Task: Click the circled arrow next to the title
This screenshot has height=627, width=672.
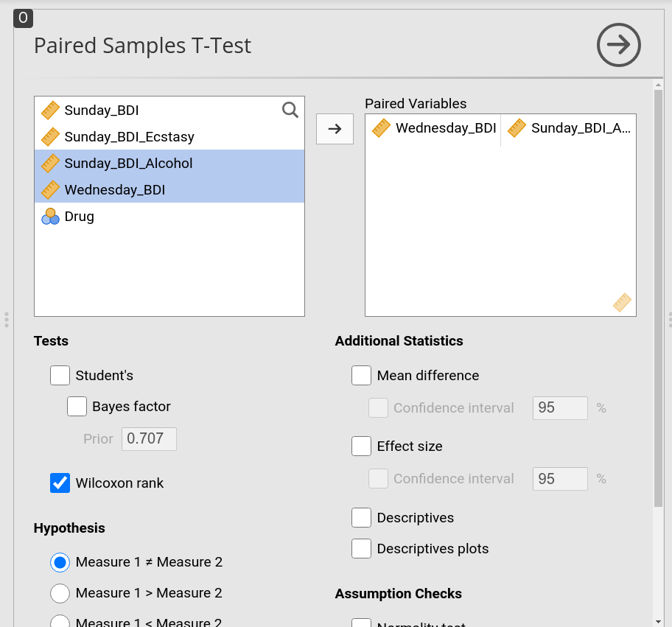Action: [x=618, y=44]
